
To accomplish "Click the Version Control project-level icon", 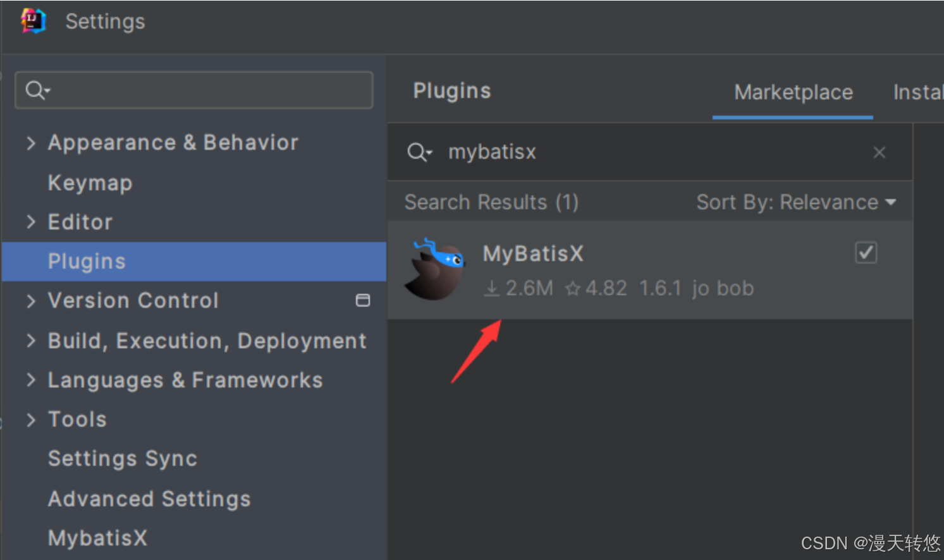I will [363, 300].
